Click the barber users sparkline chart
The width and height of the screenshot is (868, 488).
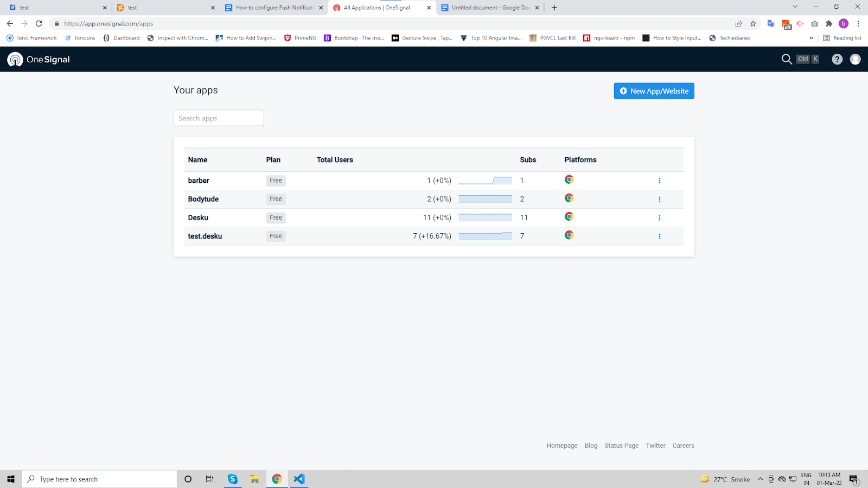485,181
